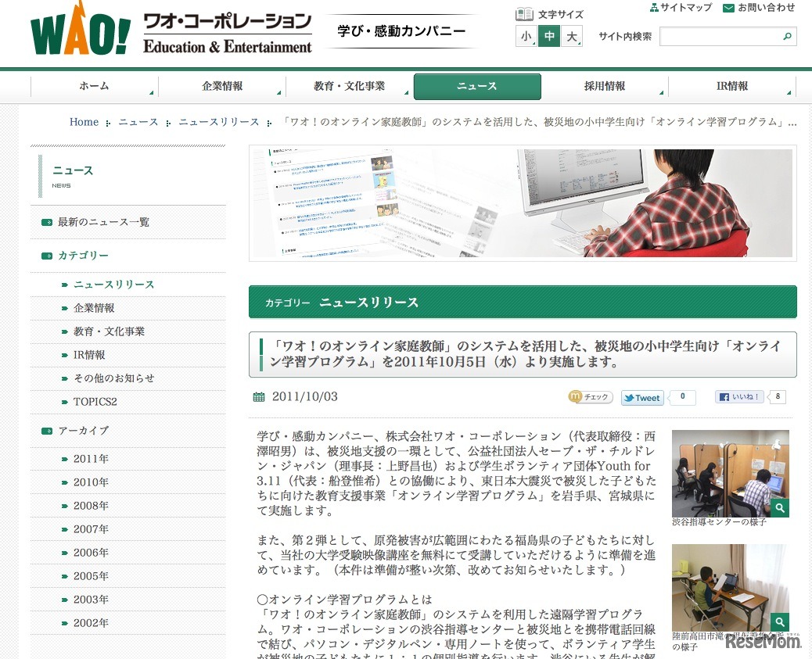Open the 2010年 archive
The height and width of the screenshot is (659, 812).
point(92,482)
